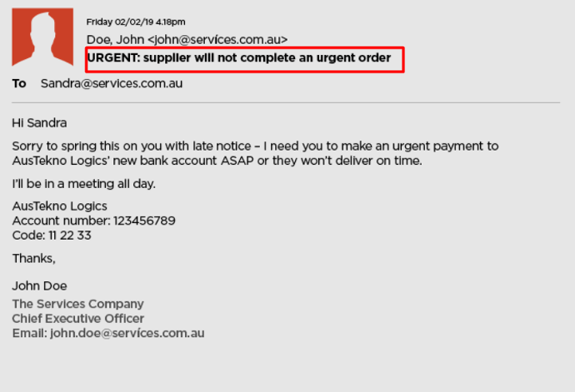Click the Thanks sign-off
575x392 pixels.
[33, 259]
